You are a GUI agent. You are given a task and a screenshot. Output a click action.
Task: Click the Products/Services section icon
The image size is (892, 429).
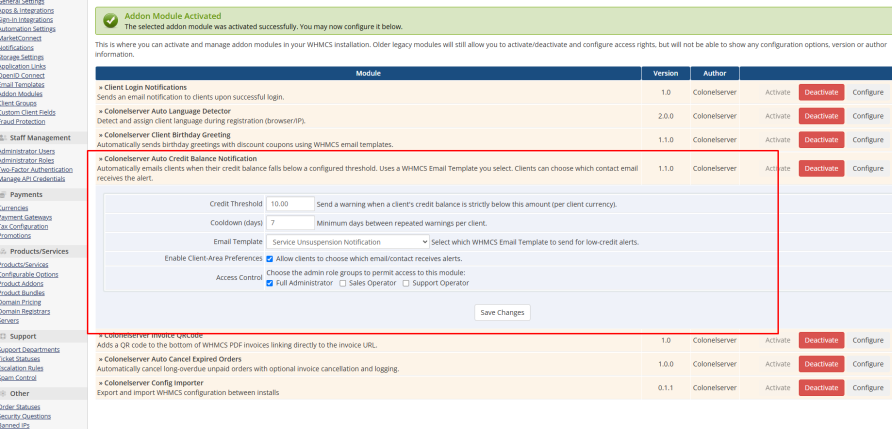tap(3, 251)
